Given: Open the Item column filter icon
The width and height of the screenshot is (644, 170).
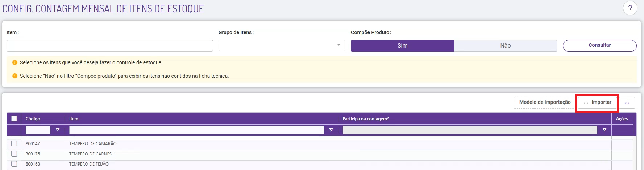Looking at the screenshot, I should pos(331,130).
